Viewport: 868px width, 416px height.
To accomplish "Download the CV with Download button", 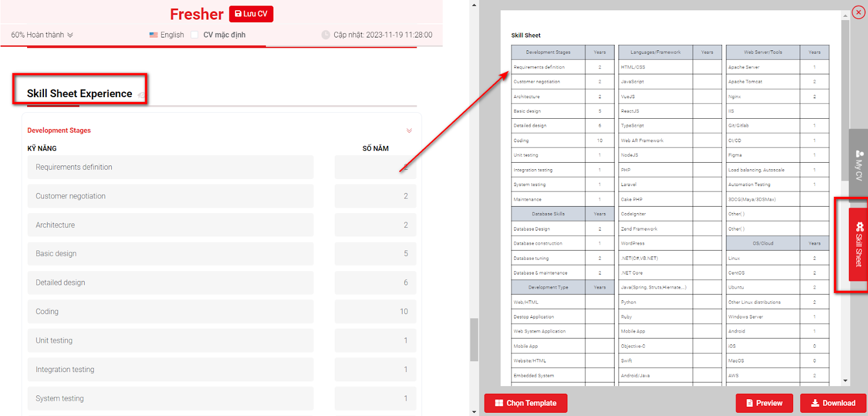I will (833, 403).
